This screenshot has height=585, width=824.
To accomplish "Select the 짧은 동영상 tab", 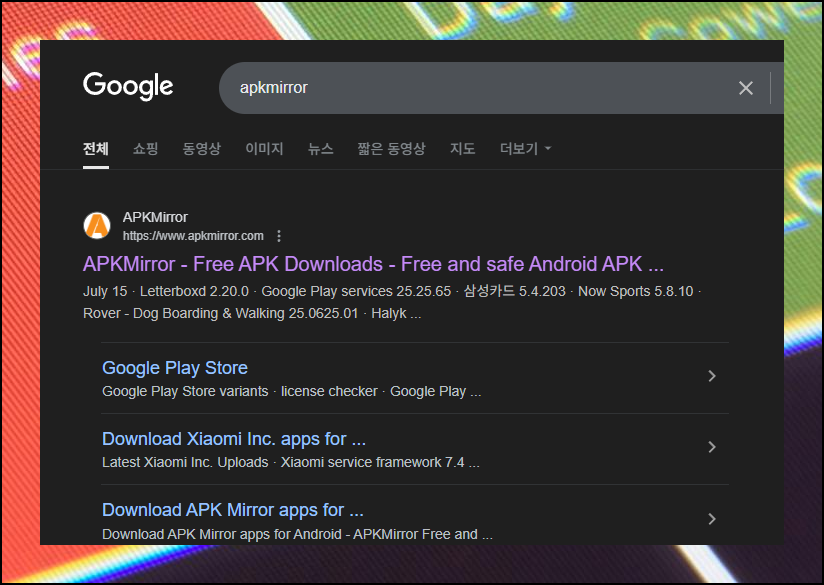I will [x=392, y=149].
